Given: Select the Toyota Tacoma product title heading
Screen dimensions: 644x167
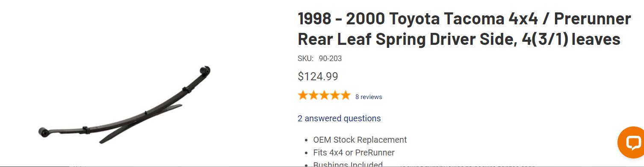Looking at the screenshot, I should pos(464,29).
